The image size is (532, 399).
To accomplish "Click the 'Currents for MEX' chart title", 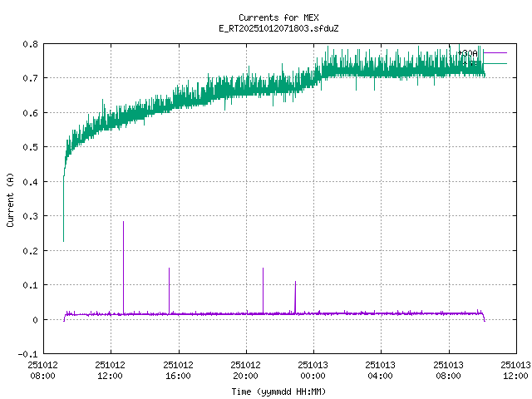I will tap(278, 17).
